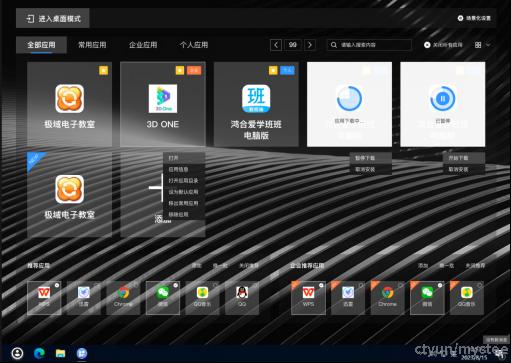Screen dimensions: 511x363
Task: Switch to 全部应用 tab
Action: 41,45
